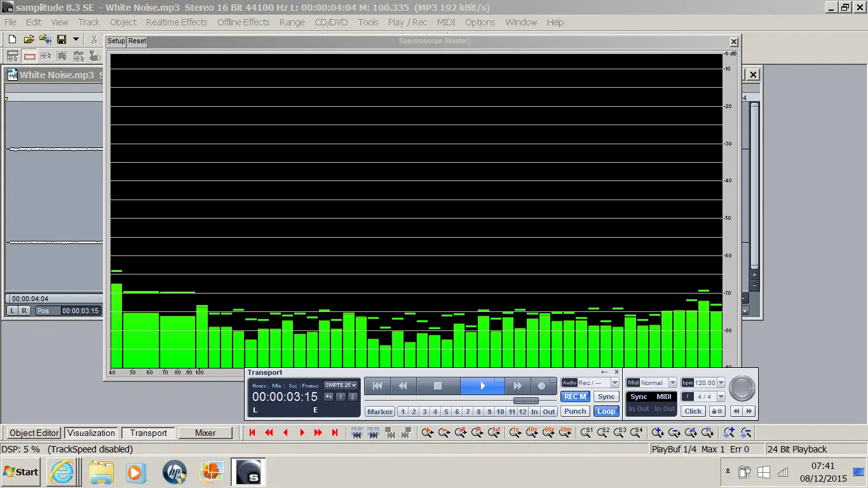Open SMPTE 25 time format dropdown
The height and width of the screenshot is (488, 868).
click(x=341, y=385)
